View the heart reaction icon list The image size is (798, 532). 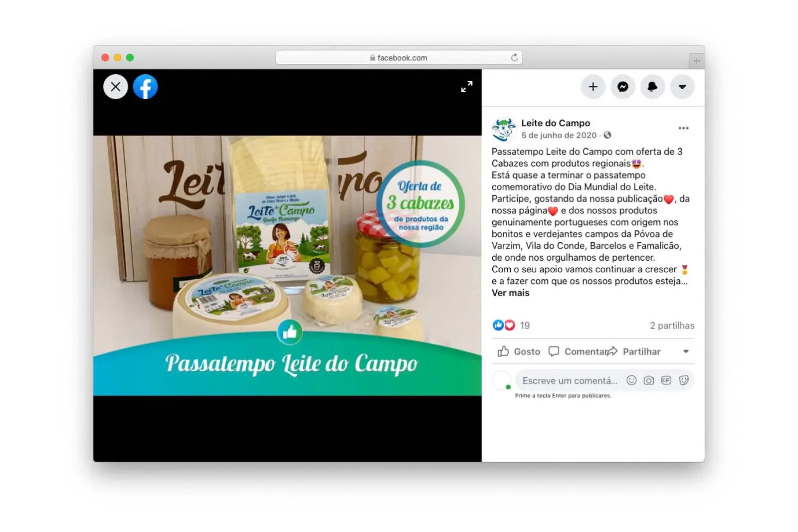point(509,326)
